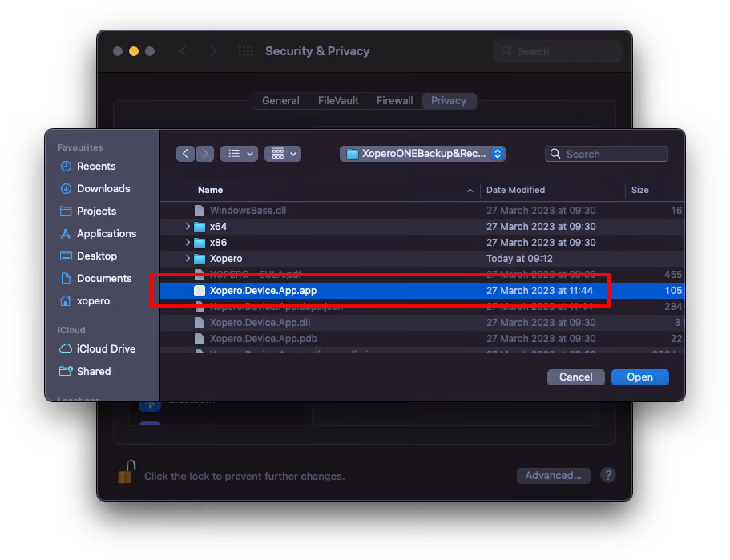Open the group-by grid options dropdown
Screen dimensions: 730x560
click(283, 154)
